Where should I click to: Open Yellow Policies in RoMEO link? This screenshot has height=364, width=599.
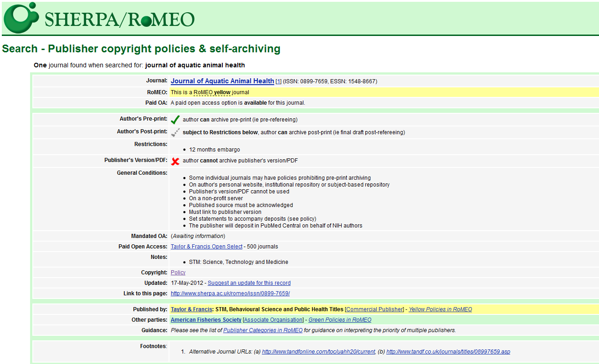[x=440, y=309]
